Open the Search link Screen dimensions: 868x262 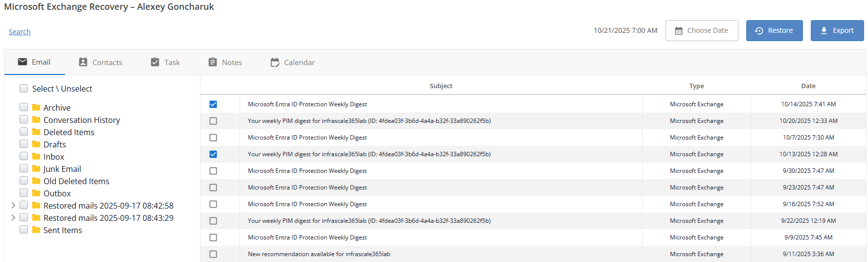pyautogui.click(x=20, y=32)
